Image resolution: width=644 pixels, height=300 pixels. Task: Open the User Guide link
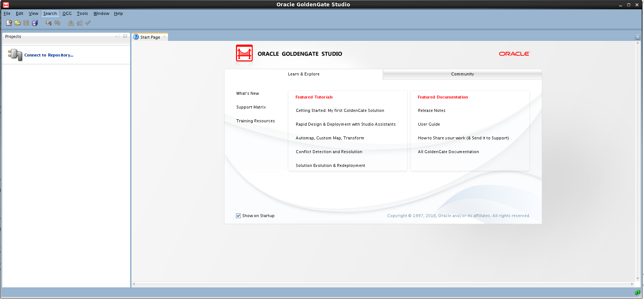click(429, 125)
